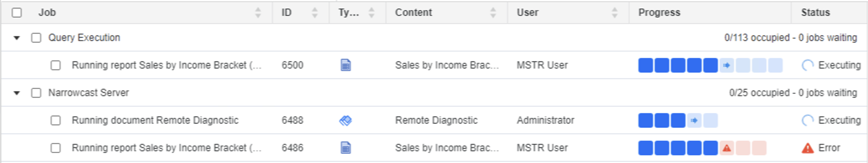Click the ID column header

click(x=287, y=13)
